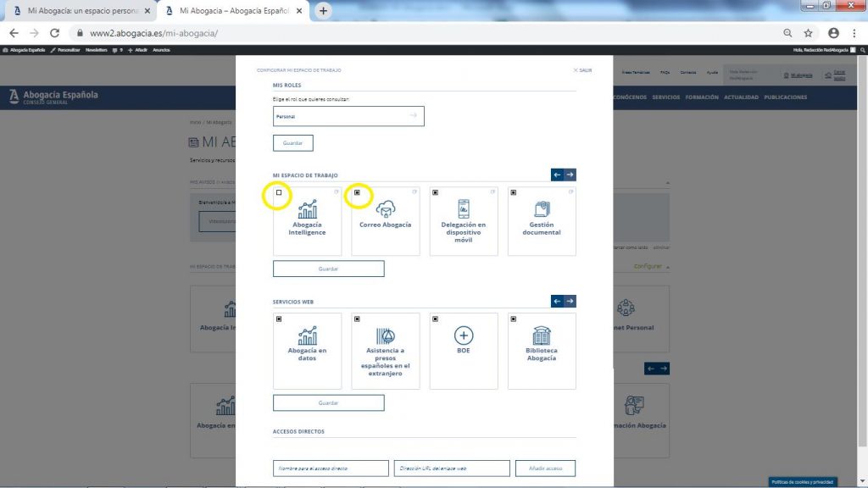Click the Políticas de cookies y privacidad button
Viewport: 868px width, 488px height.
802,482
